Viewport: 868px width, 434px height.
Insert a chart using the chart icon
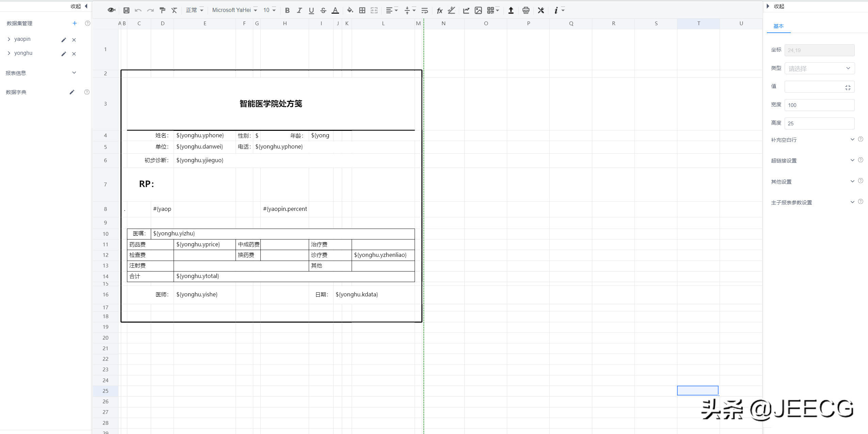pos(466,10)
